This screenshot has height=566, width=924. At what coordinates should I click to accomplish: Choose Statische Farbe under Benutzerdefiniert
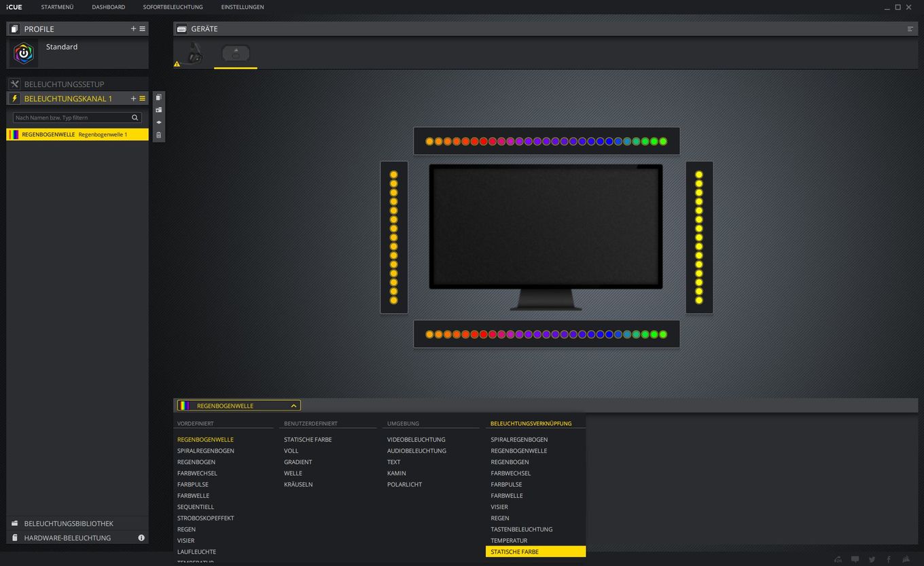tap(308, 440)
